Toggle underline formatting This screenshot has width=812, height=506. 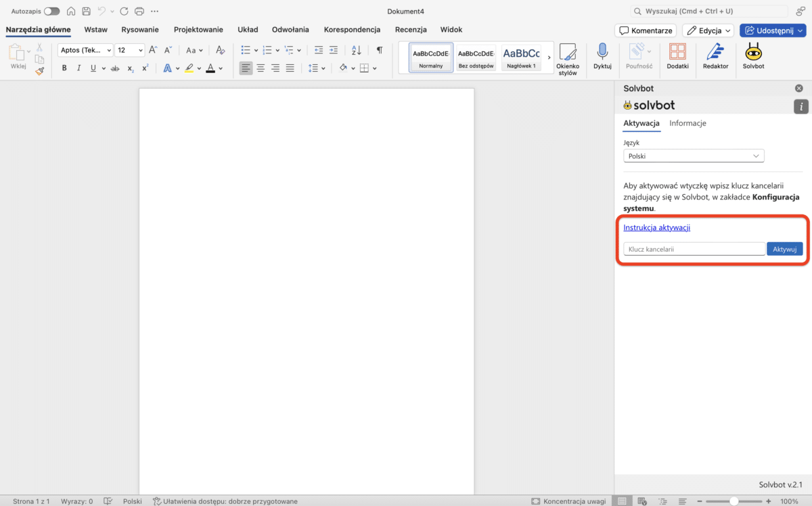point(93,68)
